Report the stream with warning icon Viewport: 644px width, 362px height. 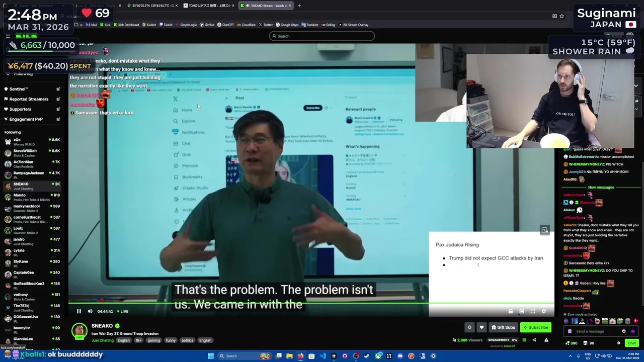(x=546, y=340)
